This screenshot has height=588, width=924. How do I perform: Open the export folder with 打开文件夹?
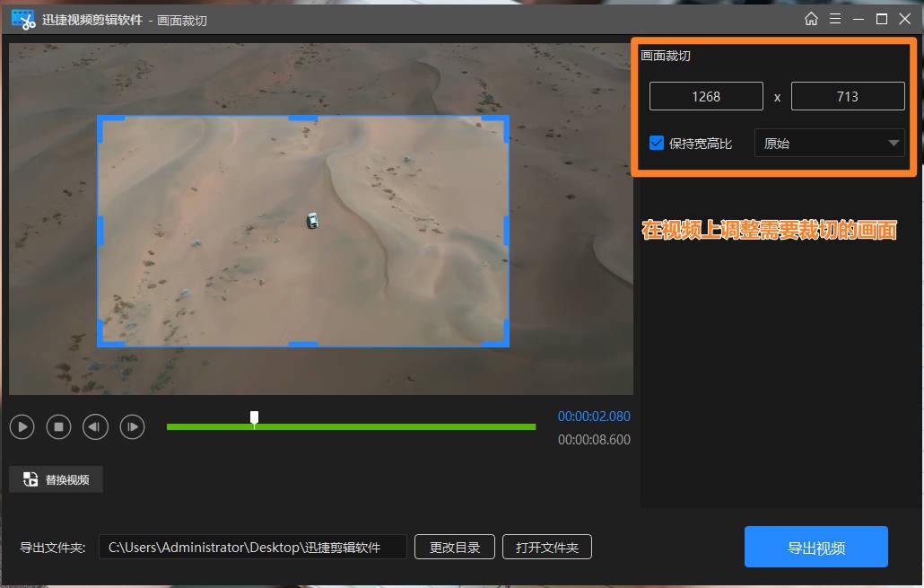547,547
